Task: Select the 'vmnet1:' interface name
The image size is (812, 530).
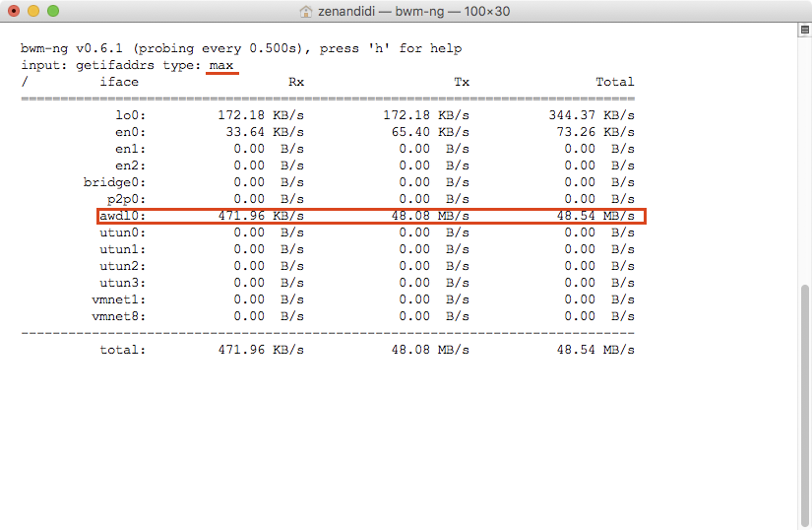Action: pos(119,299)
